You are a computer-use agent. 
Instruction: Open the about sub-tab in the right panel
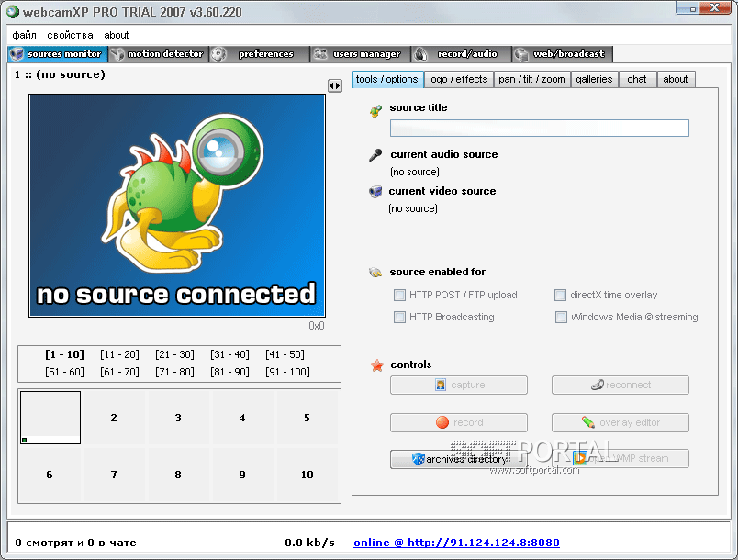[676, 80]
